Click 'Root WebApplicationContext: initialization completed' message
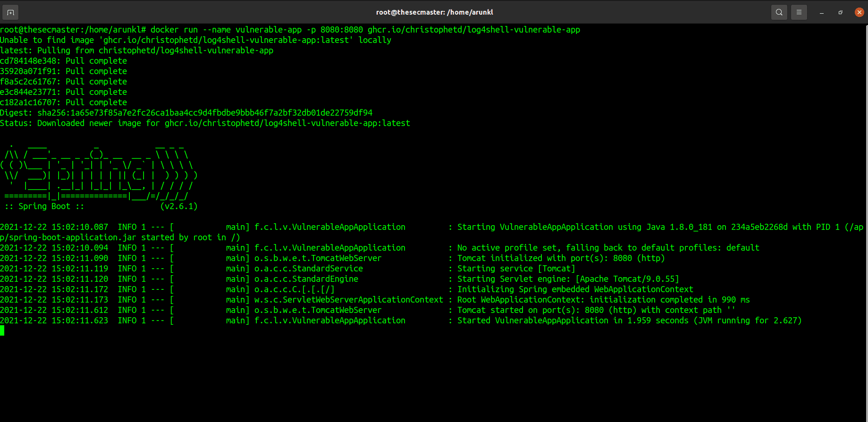868x422 pixels. coord(603,300)
